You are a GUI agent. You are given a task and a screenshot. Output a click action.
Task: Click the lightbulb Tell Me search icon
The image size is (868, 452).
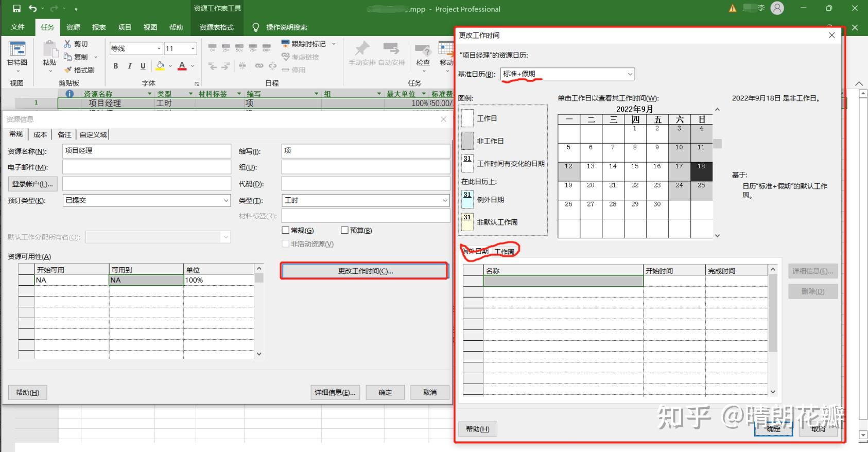pyautogui.click(x=255, y=27)
